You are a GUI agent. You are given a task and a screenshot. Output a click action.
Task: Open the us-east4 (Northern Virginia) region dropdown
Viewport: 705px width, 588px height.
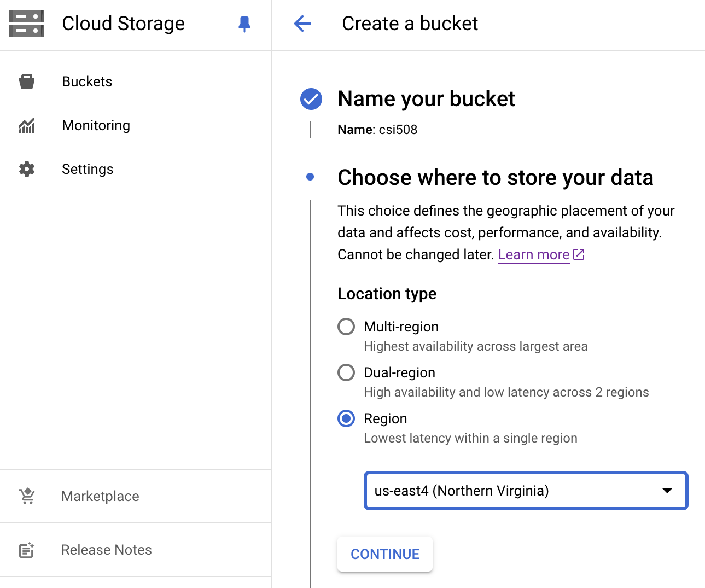526,491
